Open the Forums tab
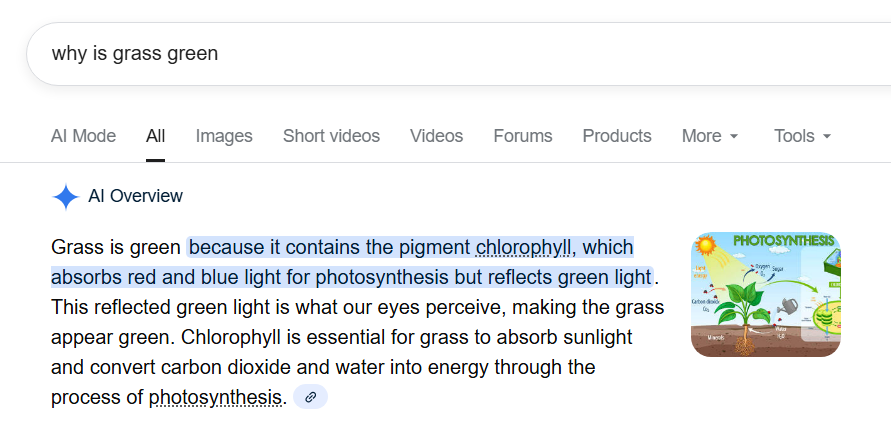Image resolution: width=891 pixels, height=429 pixels. coord(522,136)
